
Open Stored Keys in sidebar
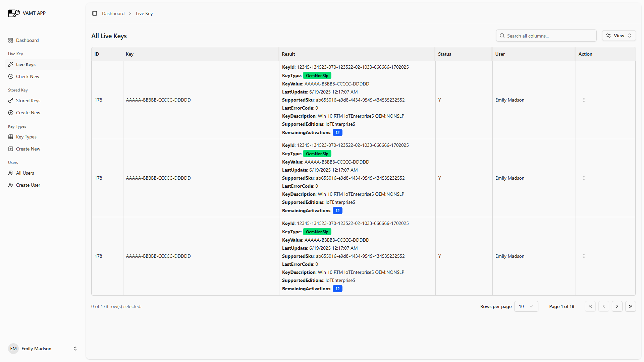(28, 101)
